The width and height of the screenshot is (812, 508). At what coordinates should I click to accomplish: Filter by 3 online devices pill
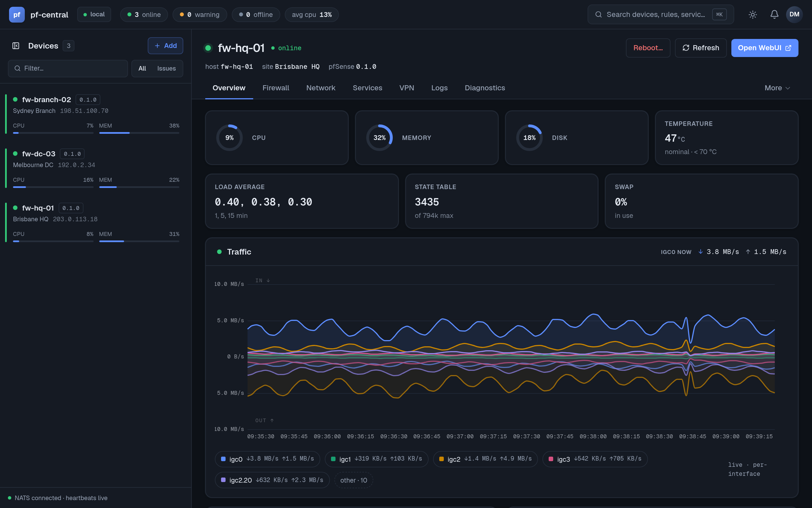(x=144, y=14)
